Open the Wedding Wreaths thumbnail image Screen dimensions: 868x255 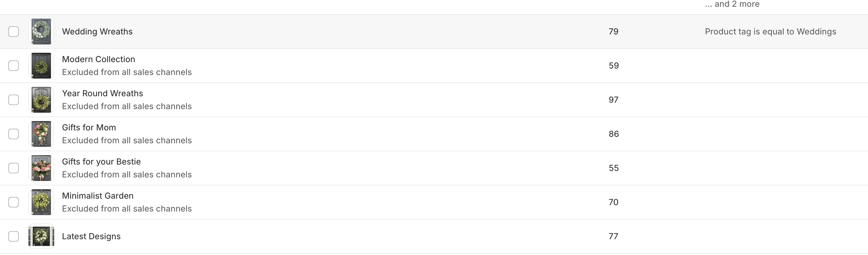41,32
